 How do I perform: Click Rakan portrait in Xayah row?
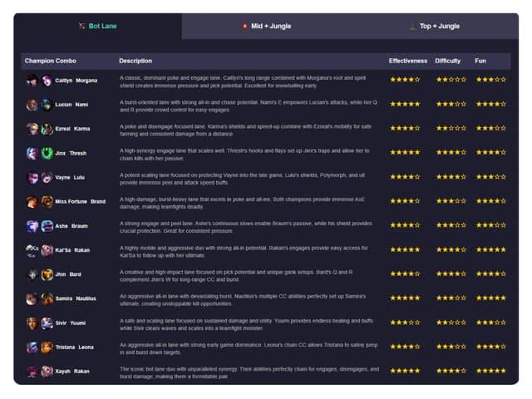coord(47,372)
